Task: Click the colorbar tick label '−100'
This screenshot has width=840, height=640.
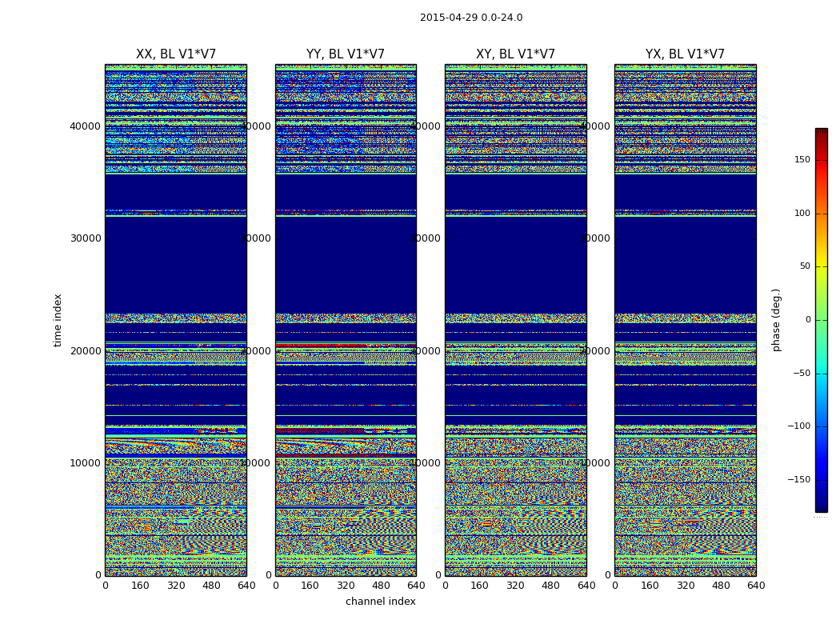Action: [x=798, y=426]
